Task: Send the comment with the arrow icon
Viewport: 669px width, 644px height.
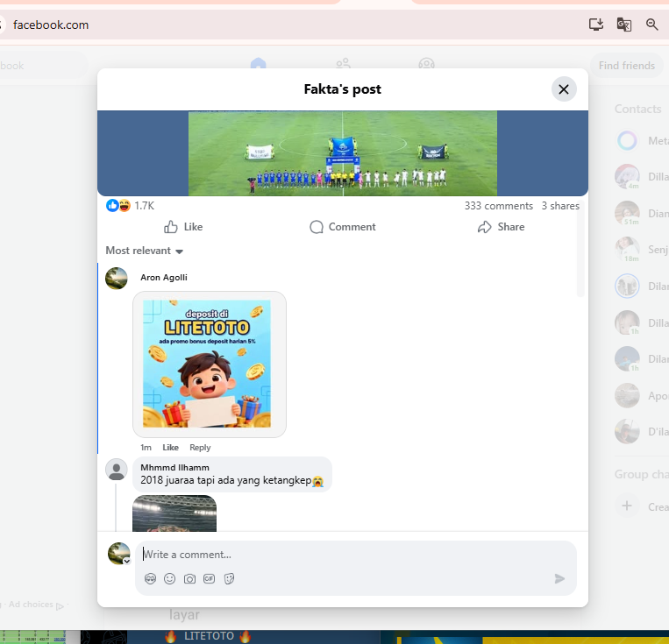Action: [559, 579]
